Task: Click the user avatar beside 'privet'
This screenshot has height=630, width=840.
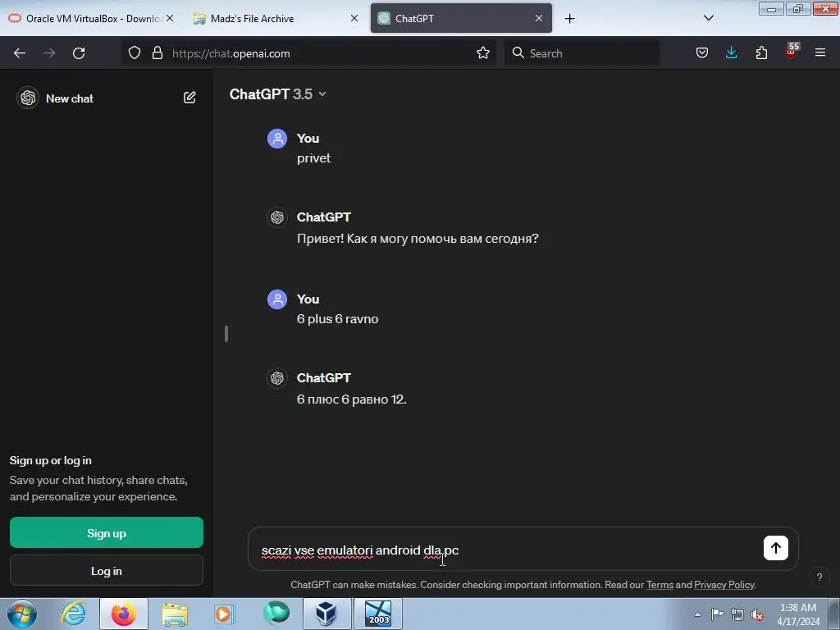Action: (x=277, y=139)
